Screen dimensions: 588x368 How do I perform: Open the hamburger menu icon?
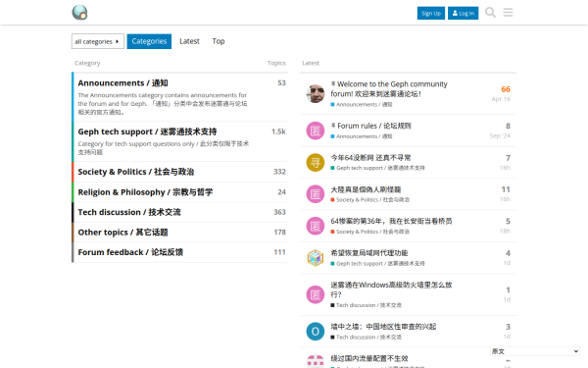tap(508, 13)
